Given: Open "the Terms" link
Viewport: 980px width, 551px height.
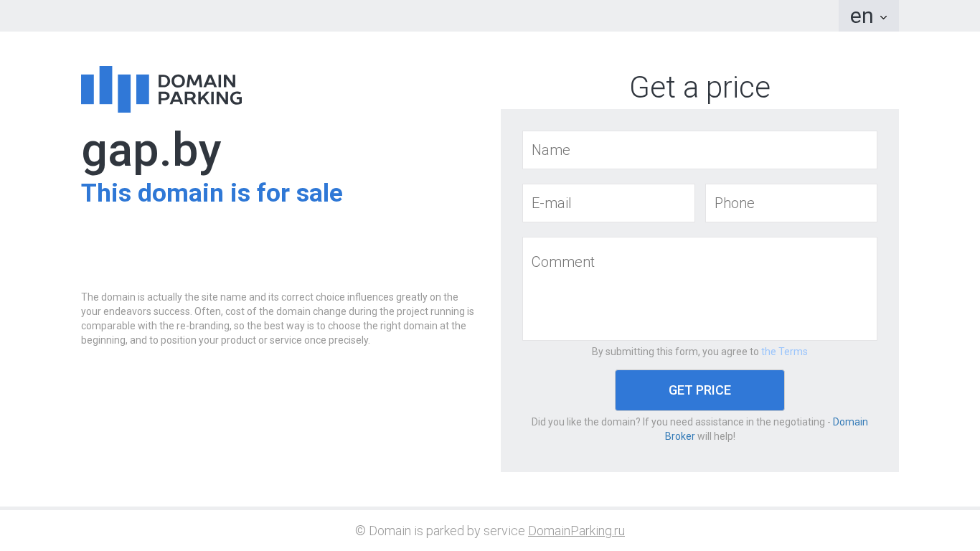Looking at the screenshot, I should coord(784,352).
